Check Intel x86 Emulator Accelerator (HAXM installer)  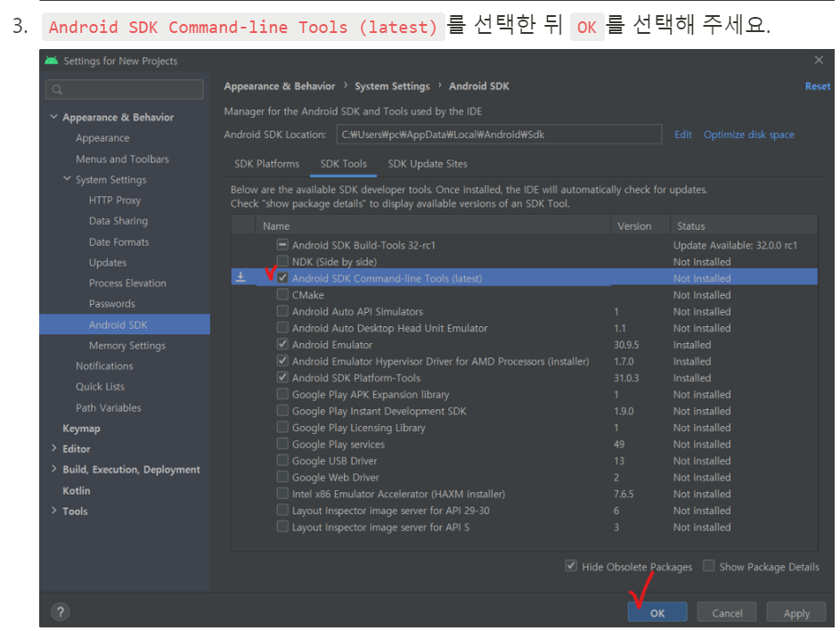282,493
